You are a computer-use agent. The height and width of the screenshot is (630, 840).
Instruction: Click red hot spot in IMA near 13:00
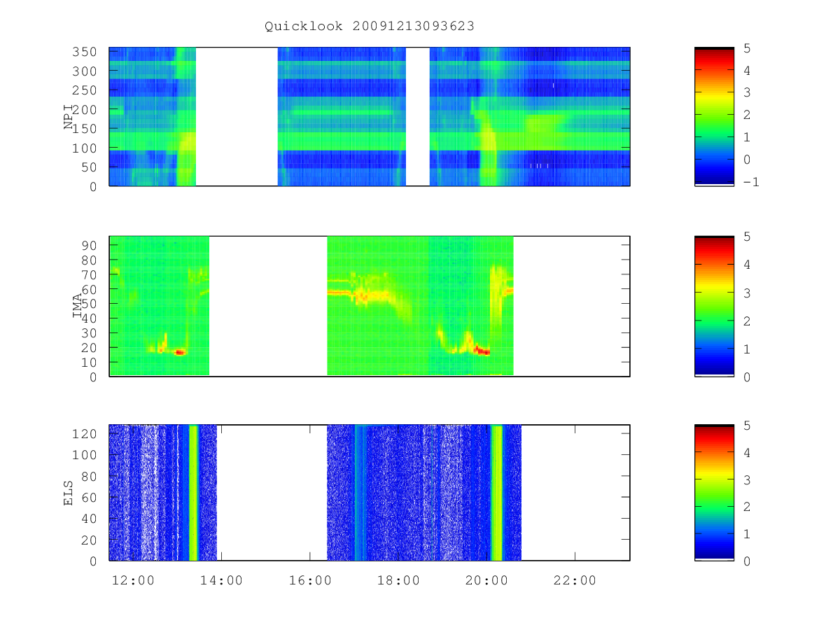tap(180, 352)
